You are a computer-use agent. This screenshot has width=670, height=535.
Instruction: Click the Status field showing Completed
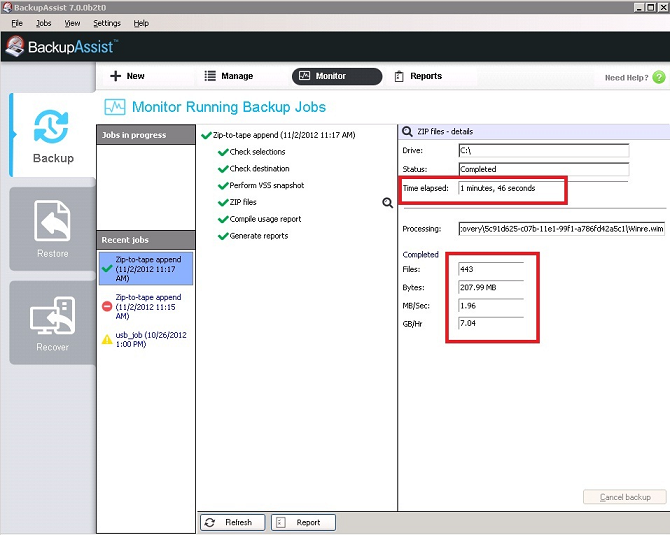point(544,169)
